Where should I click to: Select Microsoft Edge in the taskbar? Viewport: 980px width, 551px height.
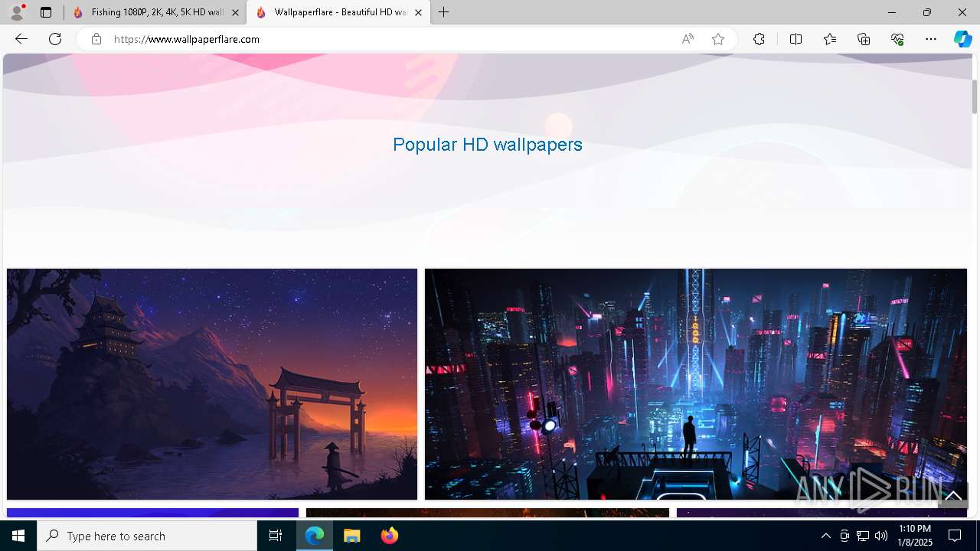315,536
